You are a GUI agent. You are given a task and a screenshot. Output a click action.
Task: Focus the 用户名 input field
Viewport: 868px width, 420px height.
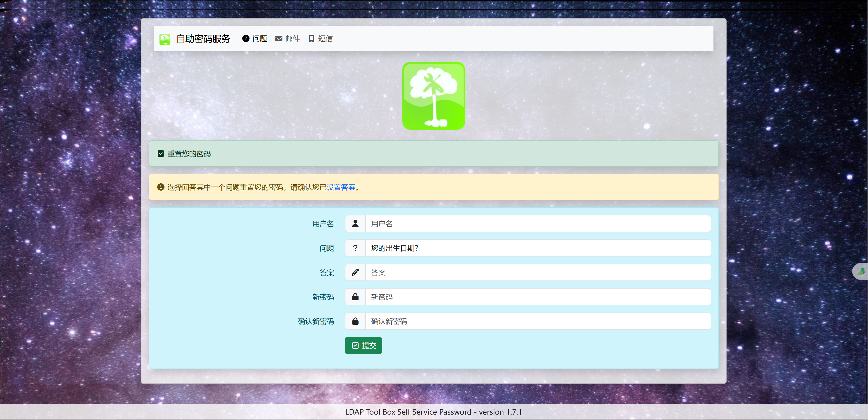pyautogui.click(x=537, y=224)
